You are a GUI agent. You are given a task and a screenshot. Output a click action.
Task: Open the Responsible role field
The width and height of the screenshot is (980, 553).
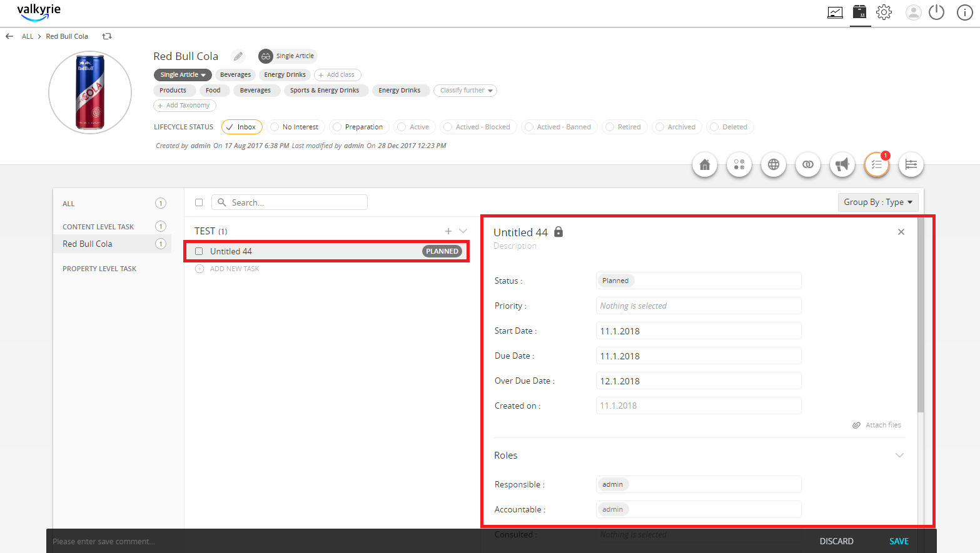point(699,484)
